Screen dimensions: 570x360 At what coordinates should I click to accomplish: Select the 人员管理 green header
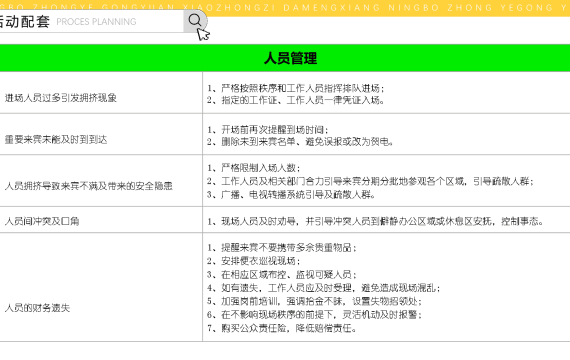coord(285,58)
